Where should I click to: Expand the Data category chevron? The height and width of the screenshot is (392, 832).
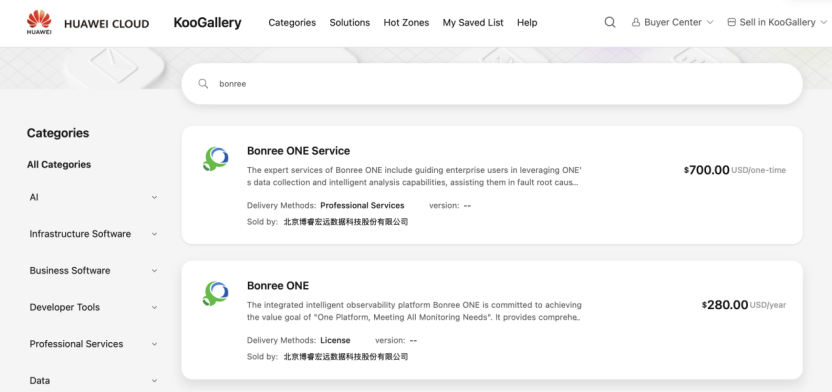[x=154, y=380]
